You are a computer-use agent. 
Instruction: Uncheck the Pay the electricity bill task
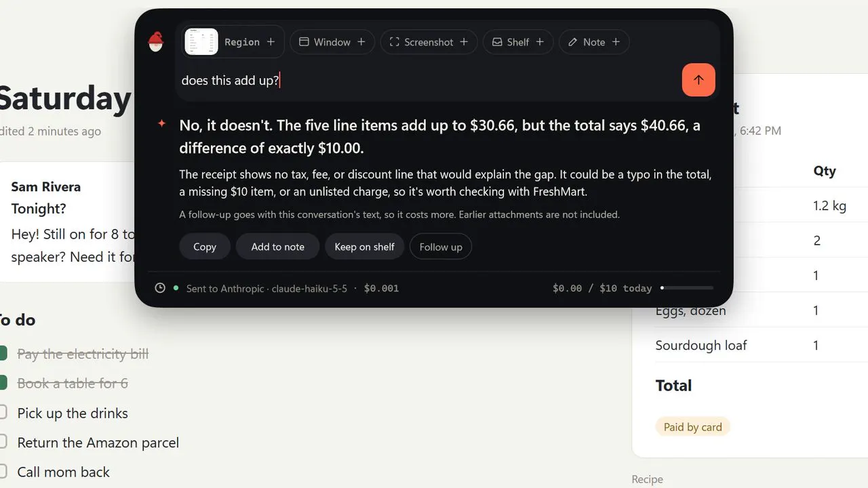3,353
